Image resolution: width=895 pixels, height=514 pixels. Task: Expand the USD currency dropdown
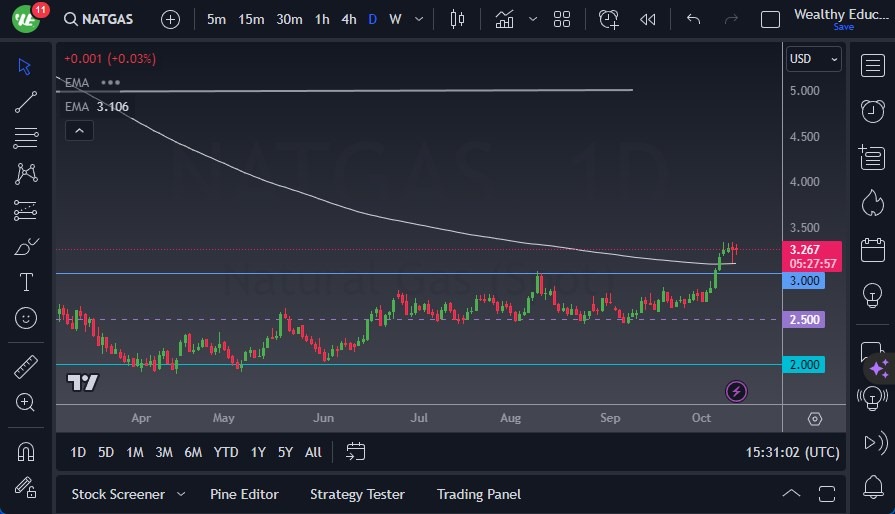pyautogui.click(x=813, y=59)
